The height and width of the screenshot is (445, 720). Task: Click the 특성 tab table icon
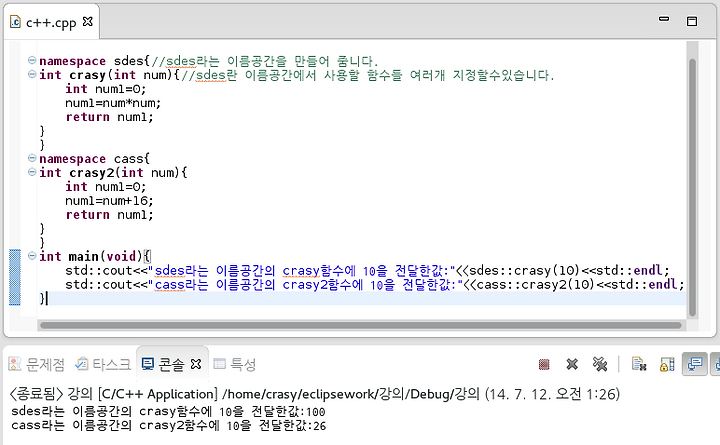click(x=220, y=364)
